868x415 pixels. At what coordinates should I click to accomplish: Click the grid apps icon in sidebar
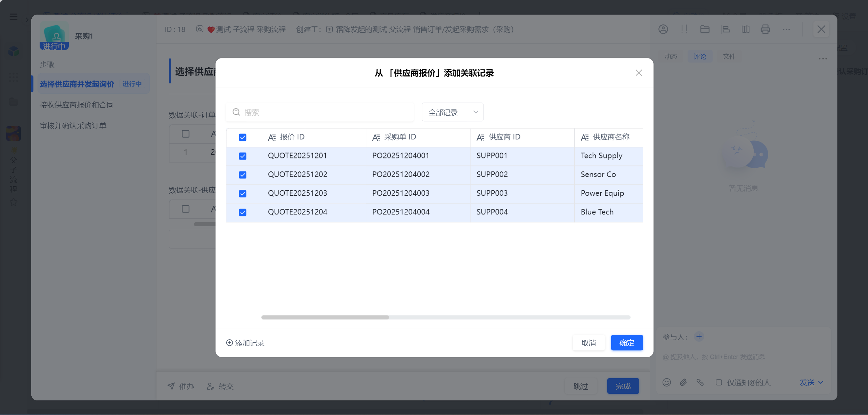click(14, 77)
